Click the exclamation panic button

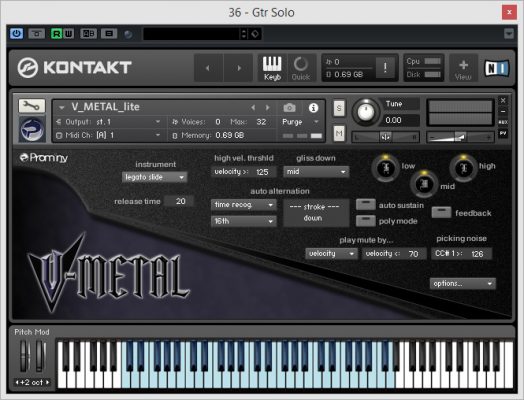coord(385,68)
